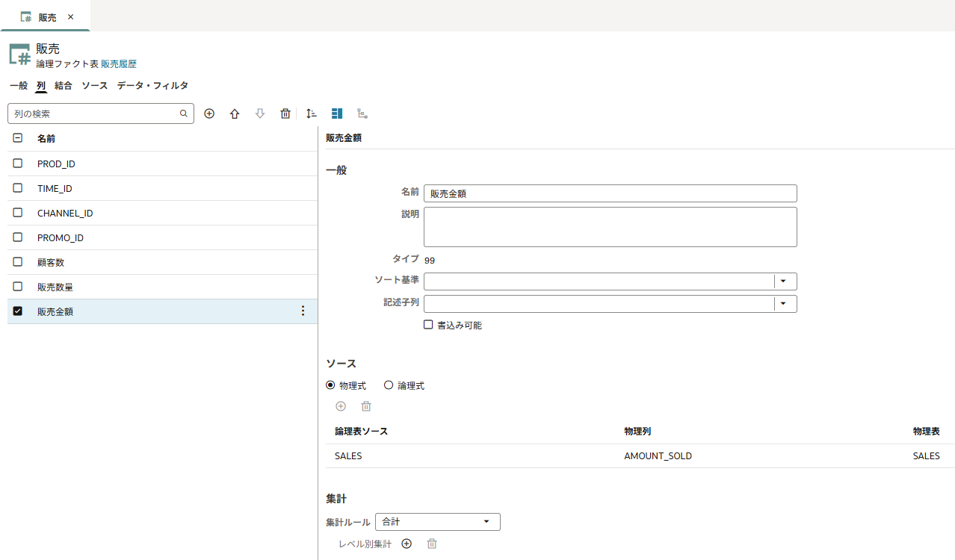
Task: Check the TIME_ID row checkbox
Action: tap(18, 187)
